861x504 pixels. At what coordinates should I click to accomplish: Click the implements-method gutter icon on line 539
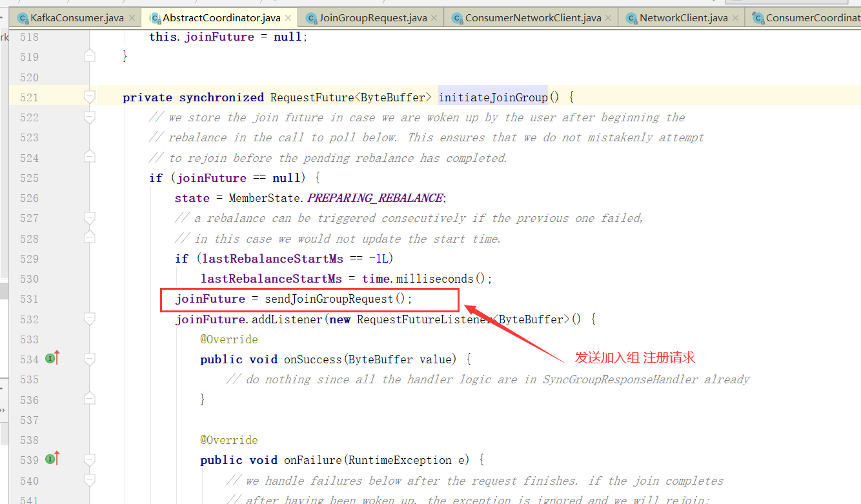(53, 459)
